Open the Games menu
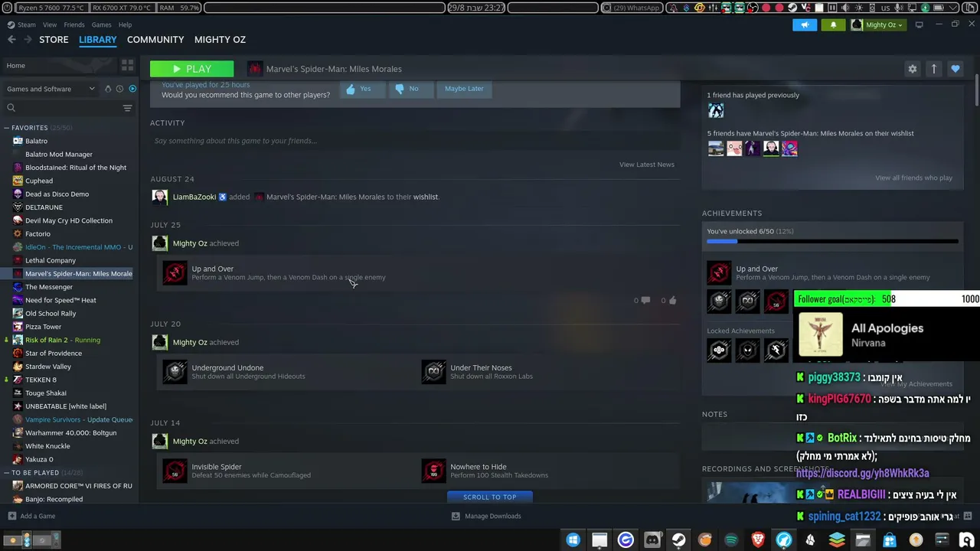This screenshot has height=551, width=980. pos(102,24)
